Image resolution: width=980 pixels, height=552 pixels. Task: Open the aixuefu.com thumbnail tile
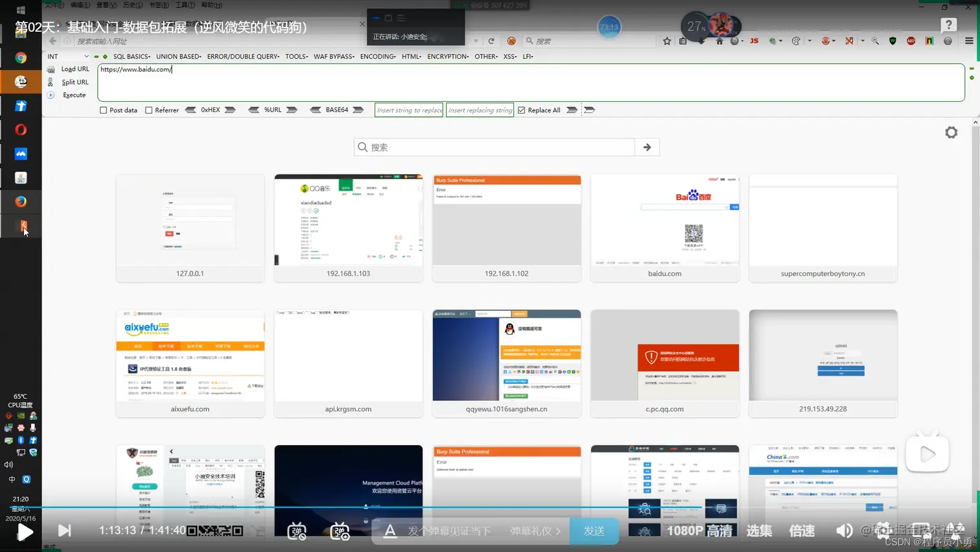[x=191, y=363]
